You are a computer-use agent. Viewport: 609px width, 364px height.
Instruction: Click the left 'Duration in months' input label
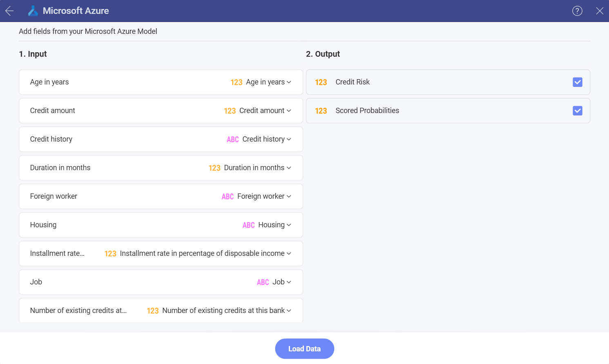point(60,168)
